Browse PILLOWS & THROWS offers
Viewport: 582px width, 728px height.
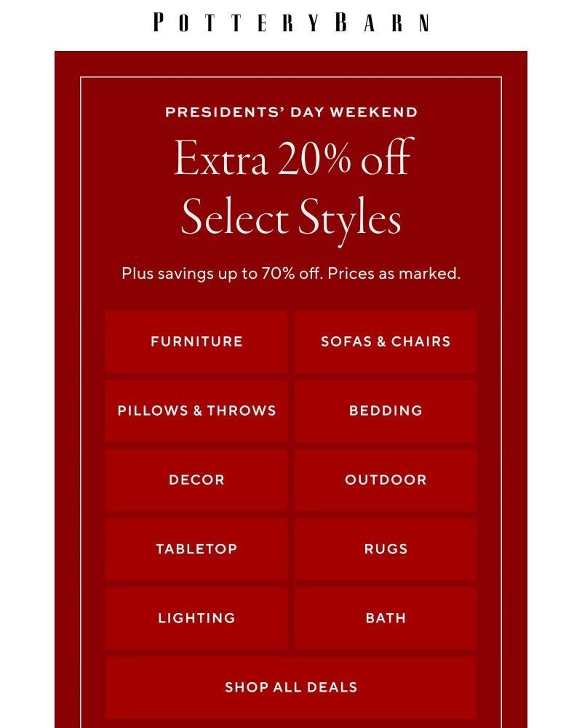[196, 410]
